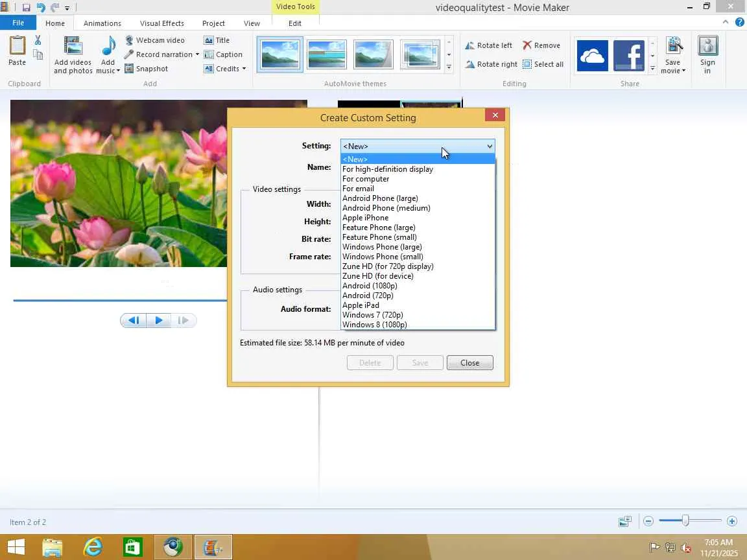
Task: Click Close button in dialog
Action: (469, 363)
